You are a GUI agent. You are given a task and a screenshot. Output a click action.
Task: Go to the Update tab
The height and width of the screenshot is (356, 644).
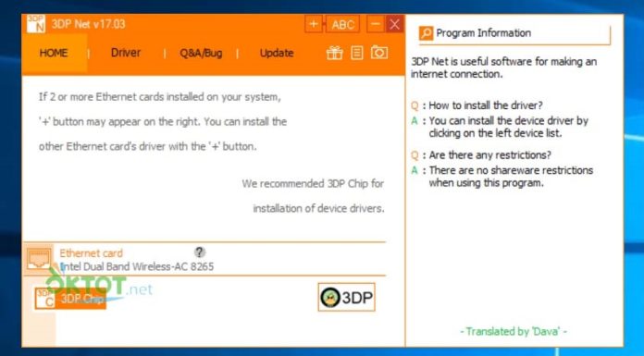pos(277,54)
